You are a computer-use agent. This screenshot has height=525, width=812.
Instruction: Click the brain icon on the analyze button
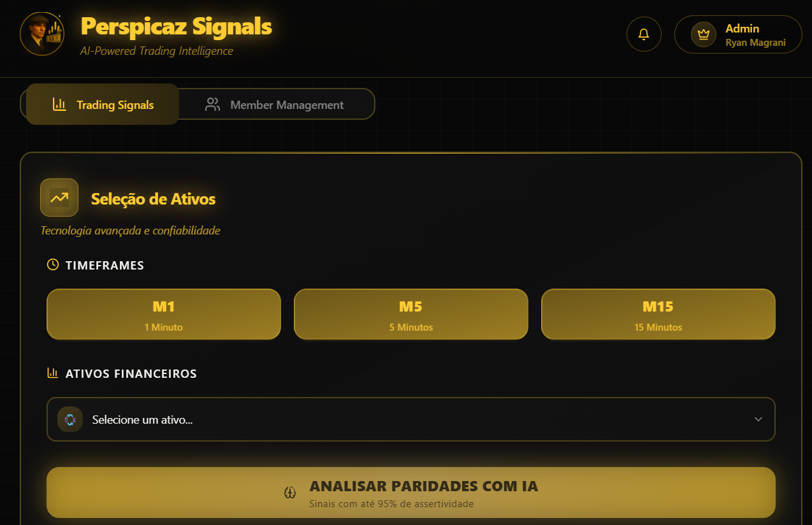click(x=290, y=492)
